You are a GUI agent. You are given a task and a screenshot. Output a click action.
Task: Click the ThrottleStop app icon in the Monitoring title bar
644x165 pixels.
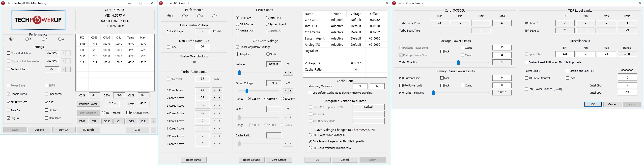coord(3,3)
